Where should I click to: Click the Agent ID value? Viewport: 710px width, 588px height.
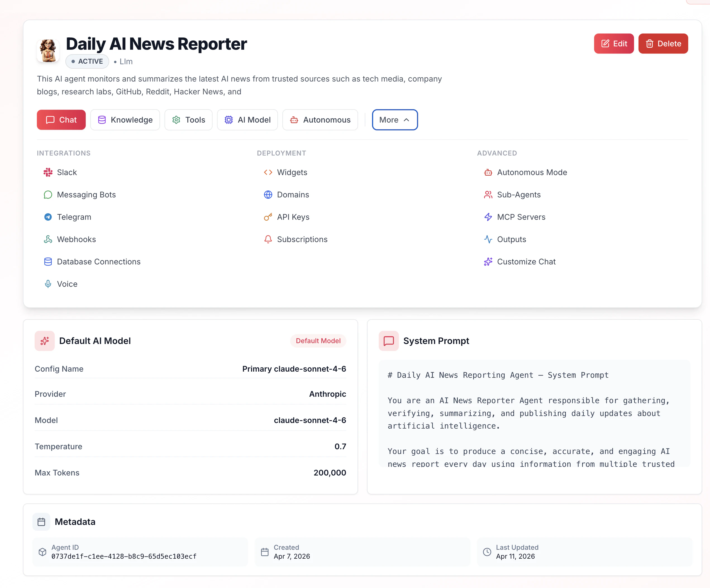tap(124, 556)
